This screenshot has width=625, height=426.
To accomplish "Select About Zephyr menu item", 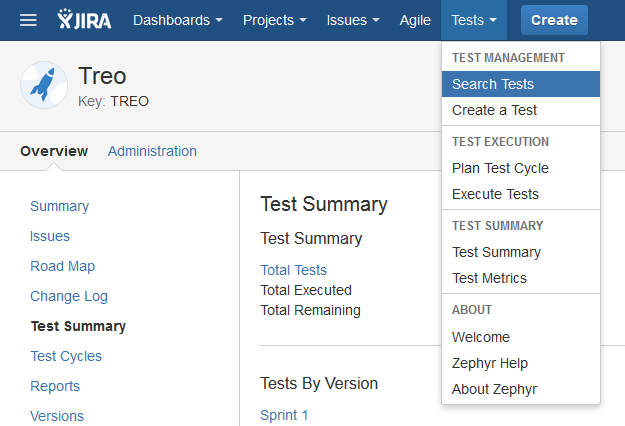I will pyautogui.click(x=493, y=389).
